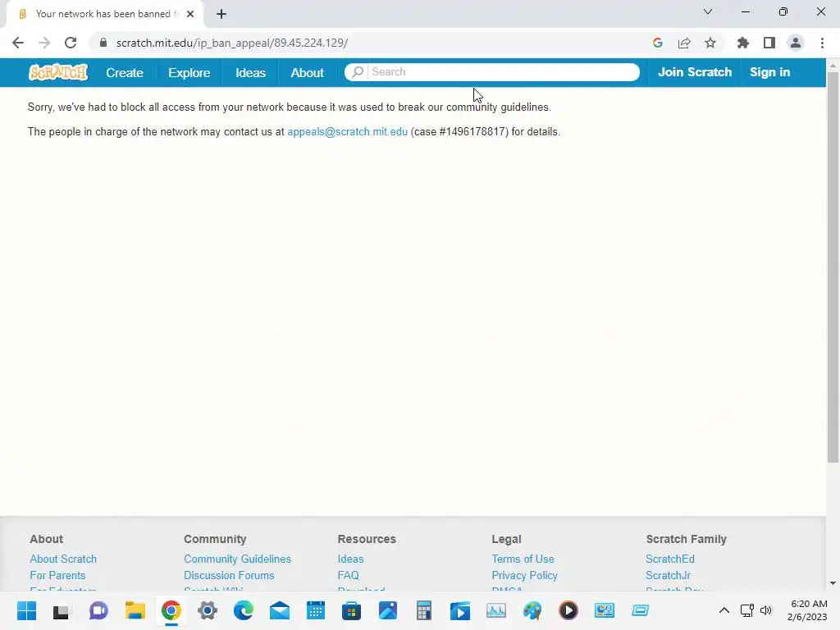
Task: Open the media player taskbar icon
Action: tap(568, 610)
